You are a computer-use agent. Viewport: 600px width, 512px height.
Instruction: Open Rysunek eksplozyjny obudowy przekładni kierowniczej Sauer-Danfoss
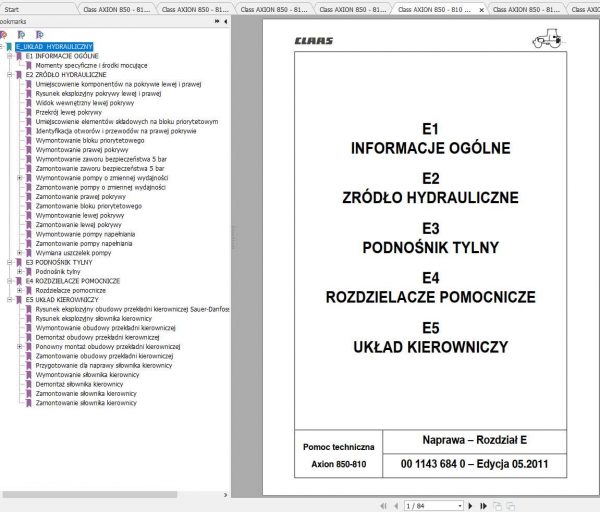tap(132, 309)
